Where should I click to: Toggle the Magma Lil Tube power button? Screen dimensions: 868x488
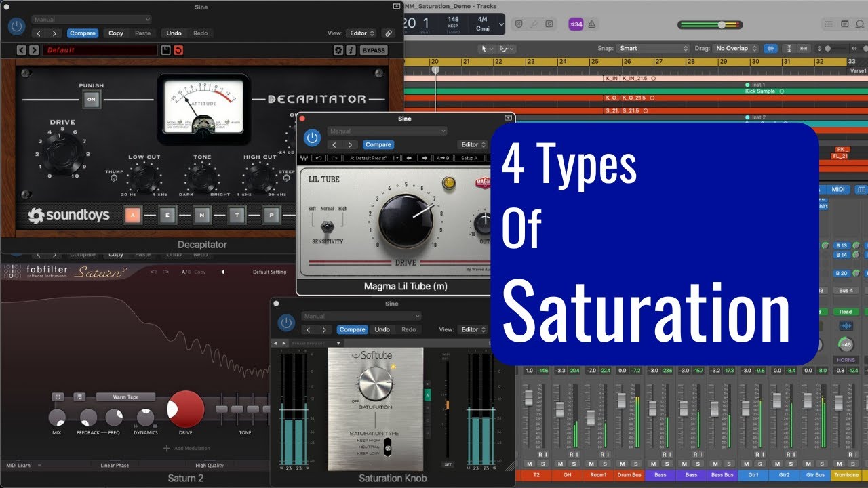click(312, 138)
